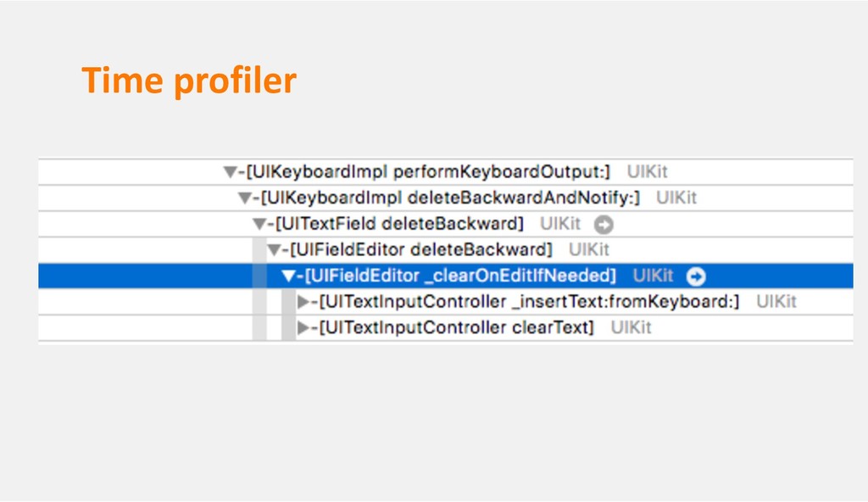Select the UITextInputController clearText row
Viewport: 868px width, 502px height.
(x=446, y=327)
